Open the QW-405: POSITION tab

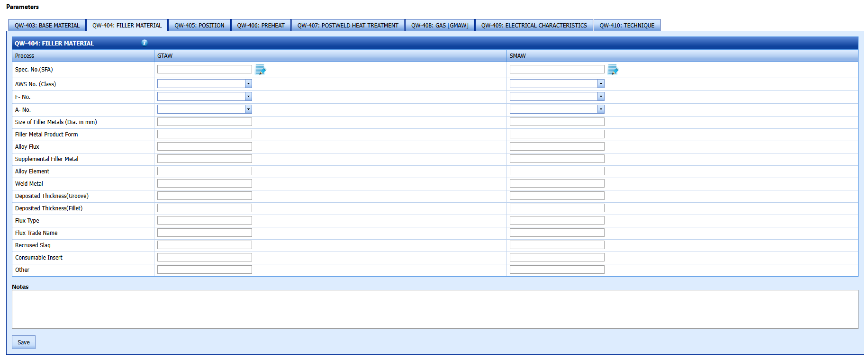[199, 26]
